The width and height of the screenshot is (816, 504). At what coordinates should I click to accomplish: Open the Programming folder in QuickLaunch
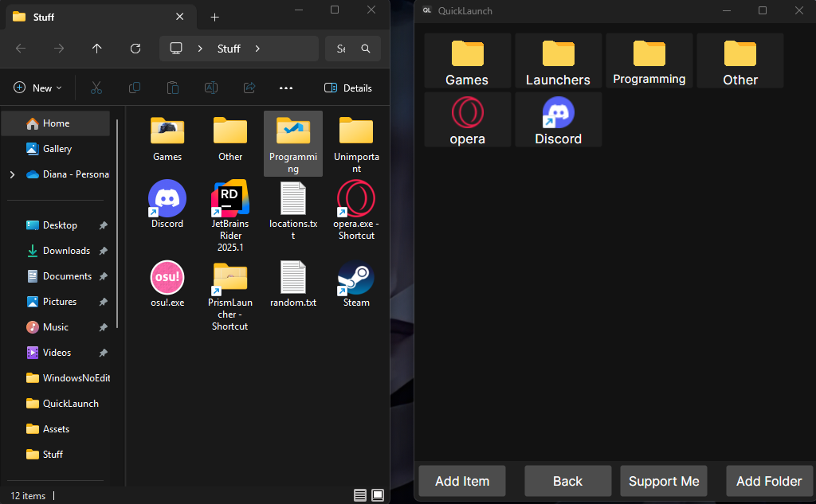649,61
